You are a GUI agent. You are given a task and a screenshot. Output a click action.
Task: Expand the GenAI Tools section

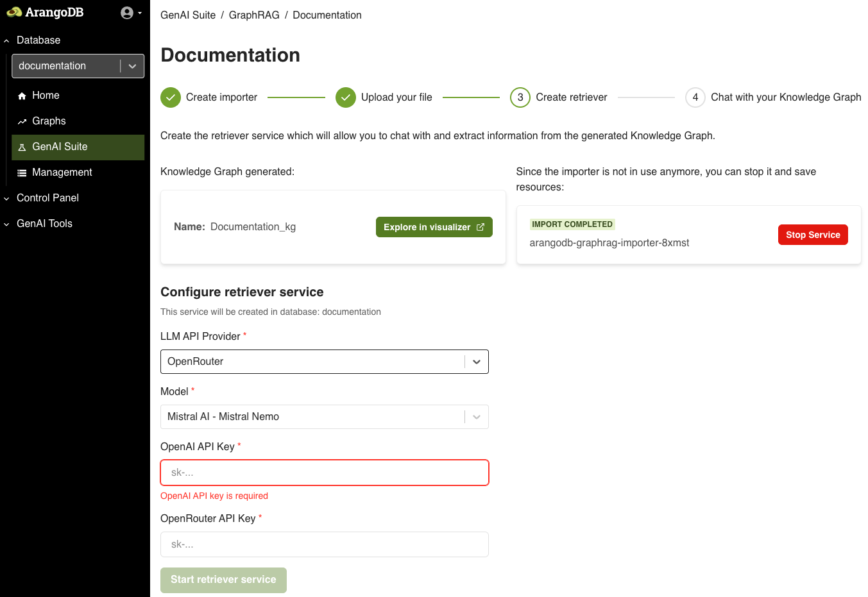tap(6, 224)
